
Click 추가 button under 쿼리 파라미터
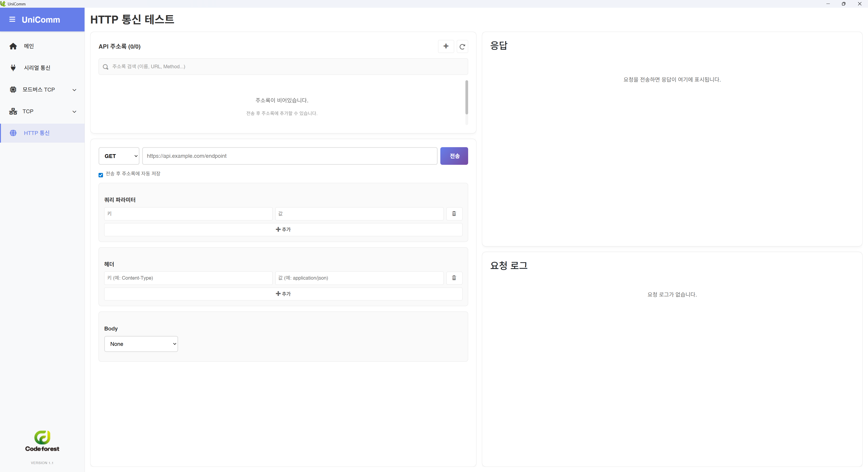click(283, 229)
